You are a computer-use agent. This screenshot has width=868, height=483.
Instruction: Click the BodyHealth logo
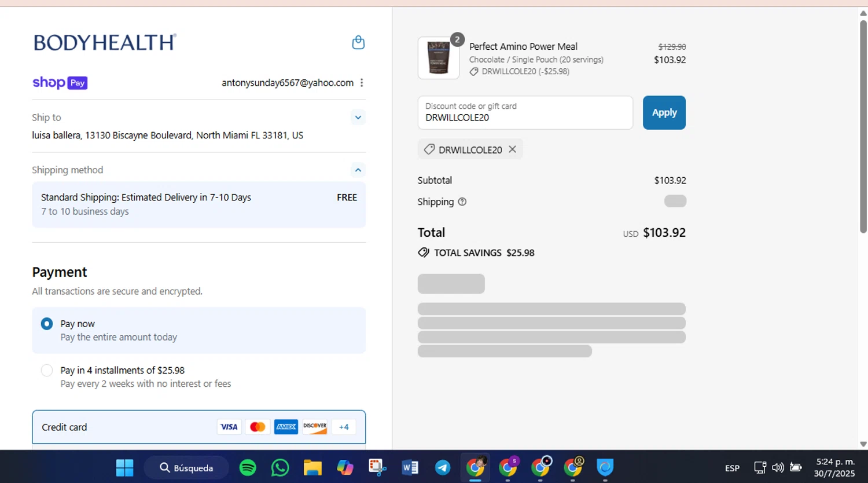(x=105, y=42)
